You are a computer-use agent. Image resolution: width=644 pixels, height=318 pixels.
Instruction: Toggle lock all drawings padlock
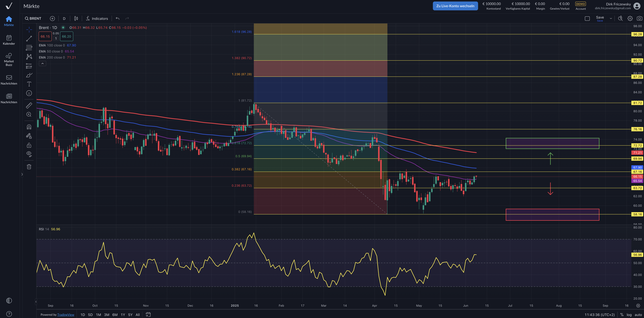pyautogui.click(x=29, y=145)
